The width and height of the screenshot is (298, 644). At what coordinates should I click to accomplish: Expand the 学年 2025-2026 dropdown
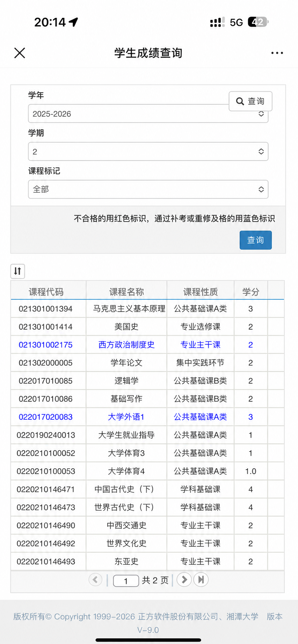pyautogui.click(x=148, y=114)
